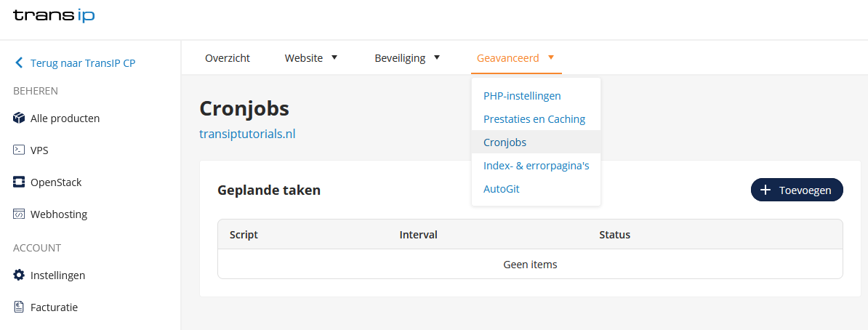Select AutoGit from the dropdown

(502, 189)
